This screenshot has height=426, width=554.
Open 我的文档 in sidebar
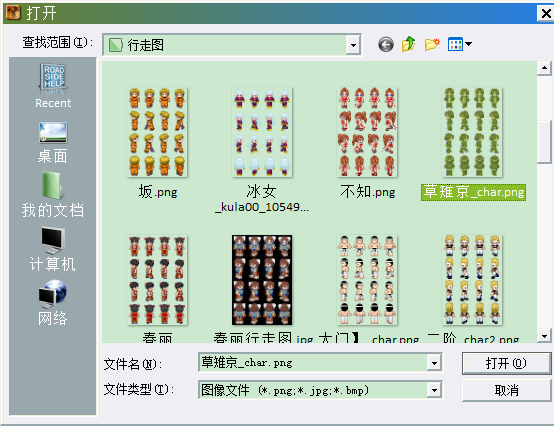pyautogui.click(x=53, y=195)
